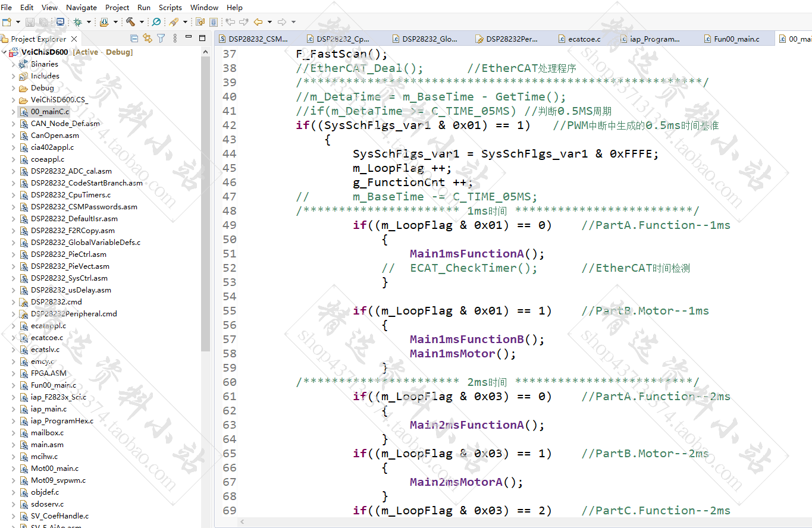
Task: Open the Debug dropdown arrow
Action: tap(89, 22)
